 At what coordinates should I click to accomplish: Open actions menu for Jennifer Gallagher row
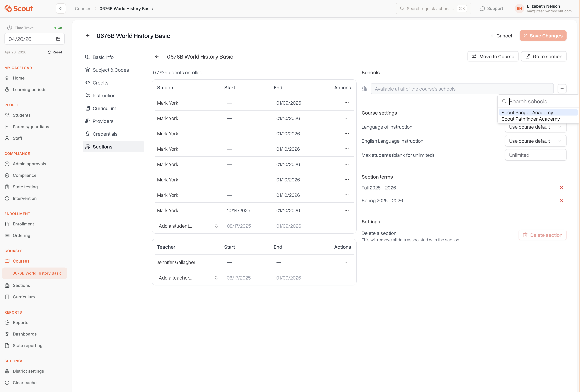[x=346, y=262]
